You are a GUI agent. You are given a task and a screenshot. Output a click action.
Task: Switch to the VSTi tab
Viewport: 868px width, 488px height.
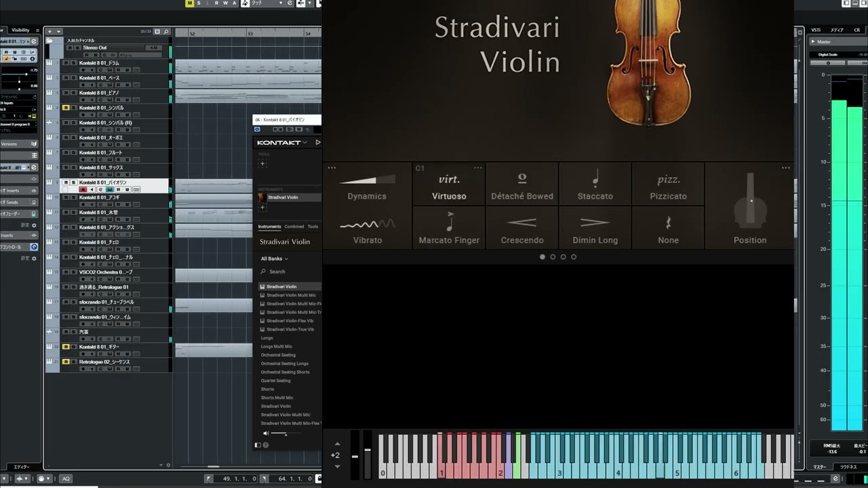(x=816, y=30)
